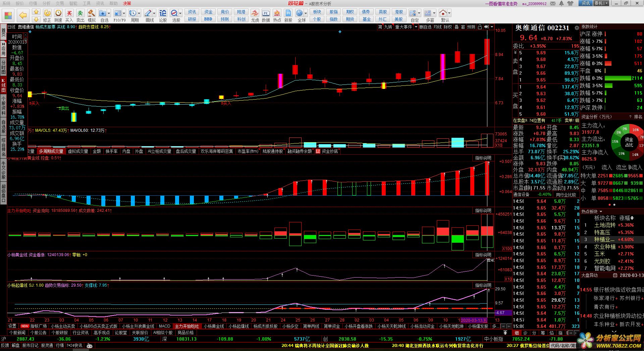Expand the chart toolbar rightmost dropdown arrow
The image size is (644, 351).
(492, 27)
